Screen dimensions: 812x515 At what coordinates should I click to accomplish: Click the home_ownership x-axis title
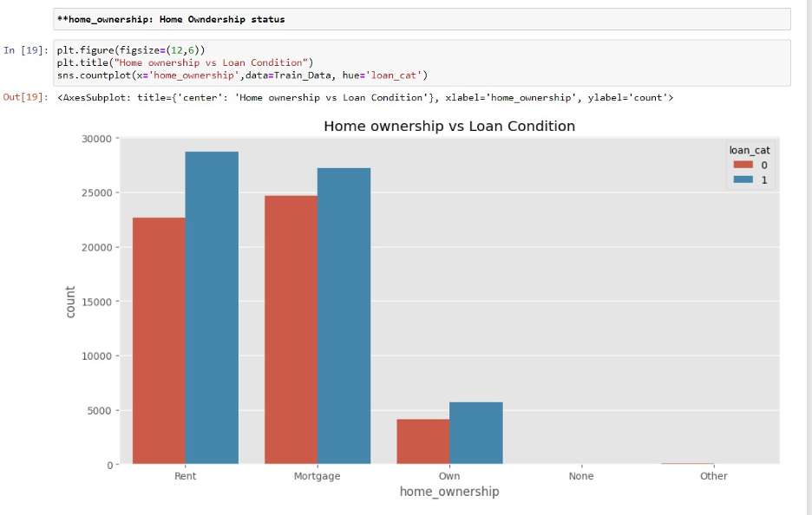pos(449,491)
